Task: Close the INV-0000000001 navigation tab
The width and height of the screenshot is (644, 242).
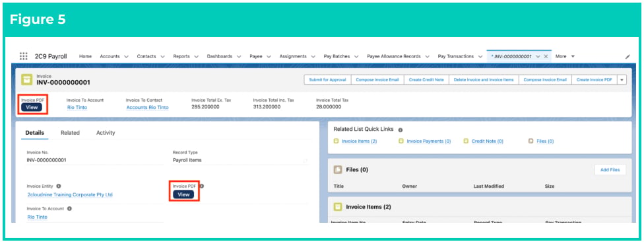Action: point(546,56)
